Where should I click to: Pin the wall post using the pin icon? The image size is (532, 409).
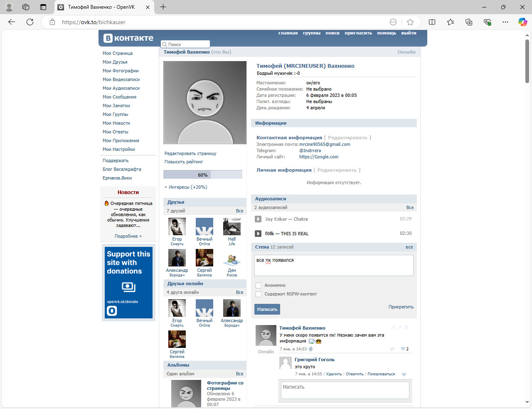point(400,328)
